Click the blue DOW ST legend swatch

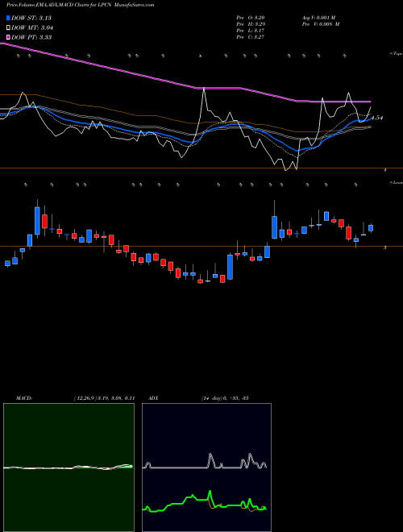(x=8, y=19)
